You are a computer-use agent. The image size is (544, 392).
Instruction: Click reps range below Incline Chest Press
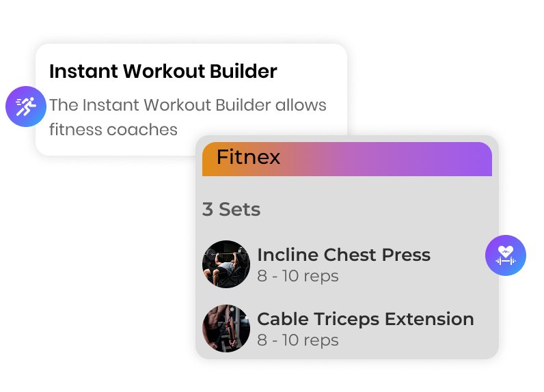tap(297, 276)
